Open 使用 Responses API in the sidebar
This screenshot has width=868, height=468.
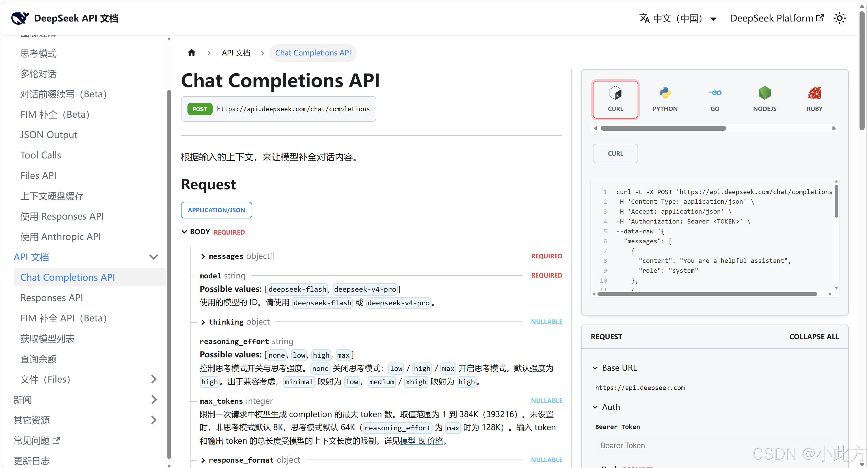pyautogui.click(x=62, y=216)
